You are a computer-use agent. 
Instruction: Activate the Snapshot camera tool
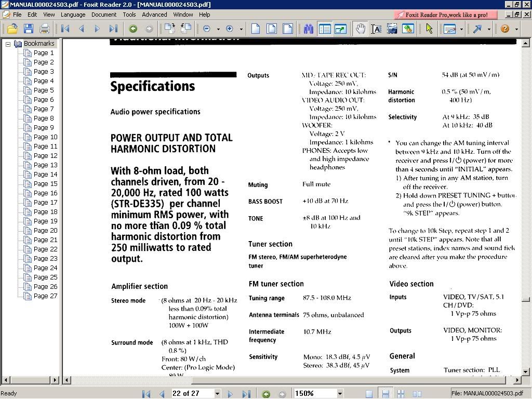click(392, 29)
